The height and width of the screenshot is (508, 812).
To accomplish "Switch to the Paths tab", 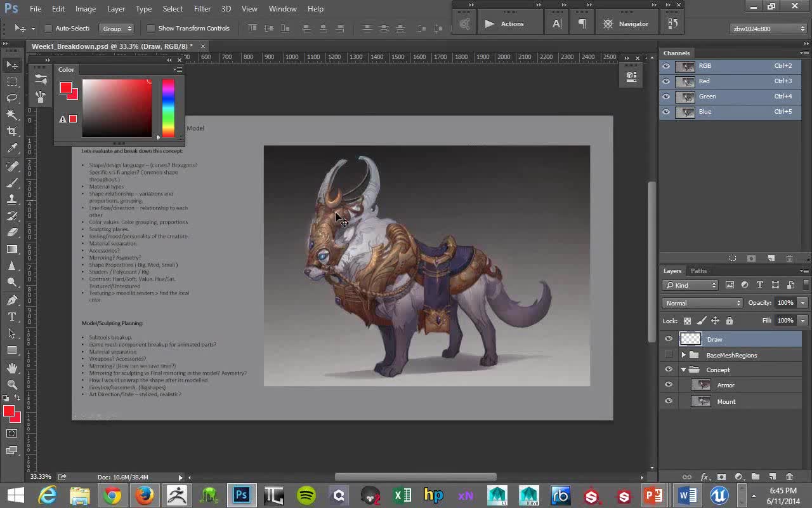I will (x=698, y=271).
